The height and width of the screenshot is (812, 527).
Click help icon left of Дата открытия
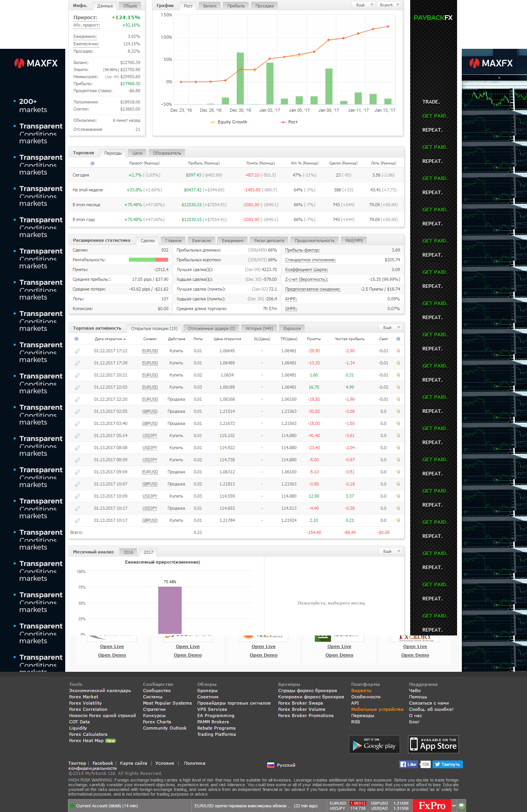(x=76, y=339)
